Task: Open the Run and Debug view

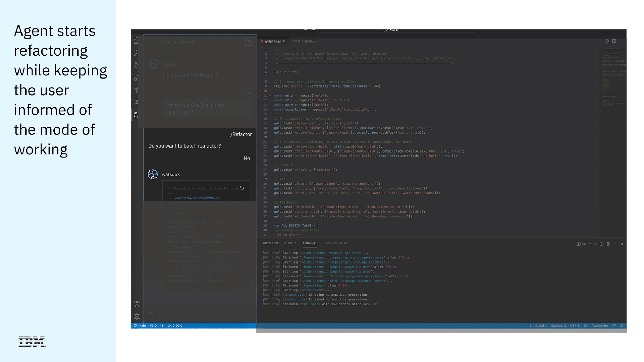Action: 137,78
